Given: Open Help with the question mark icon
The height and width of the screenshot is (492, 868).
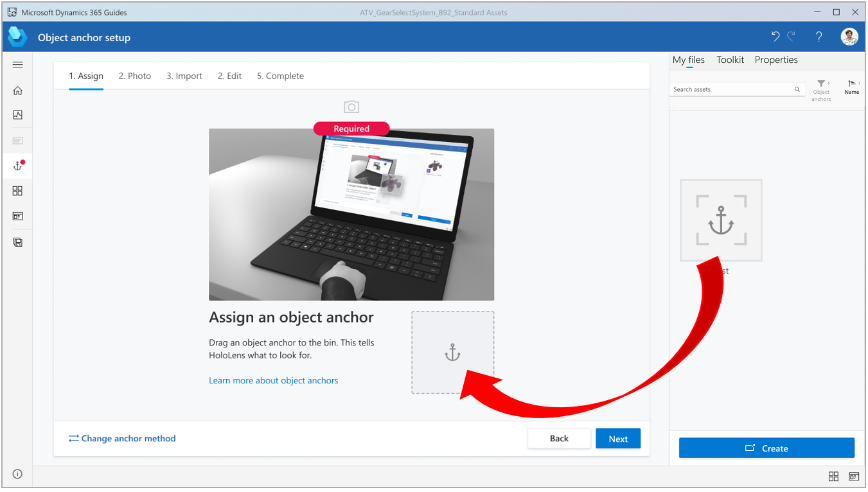Looking at the screenshot, I should point(819,37).
